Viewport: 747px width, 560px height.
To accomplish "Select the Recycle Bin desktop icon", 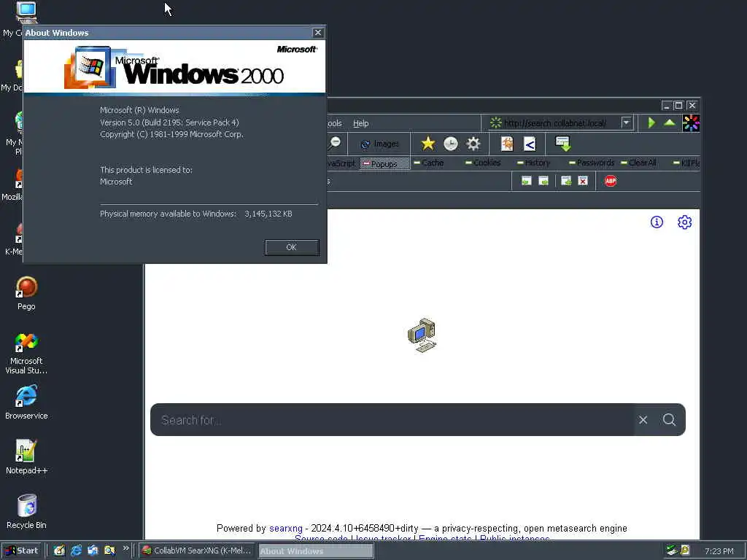I will tap(26, 511).
